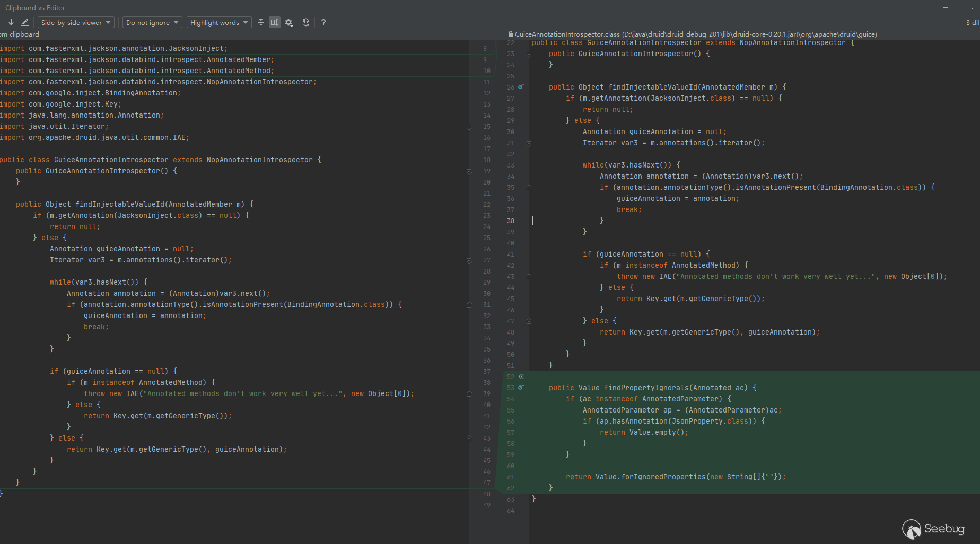Open the Do not ignore dropdown
The width and height of the screenshot is (980, 544).
[152, 22]
